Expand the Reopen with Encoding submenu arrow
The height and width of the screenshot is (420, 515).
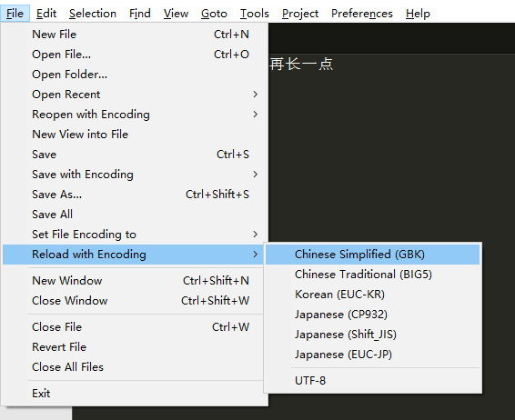(255, 115)
